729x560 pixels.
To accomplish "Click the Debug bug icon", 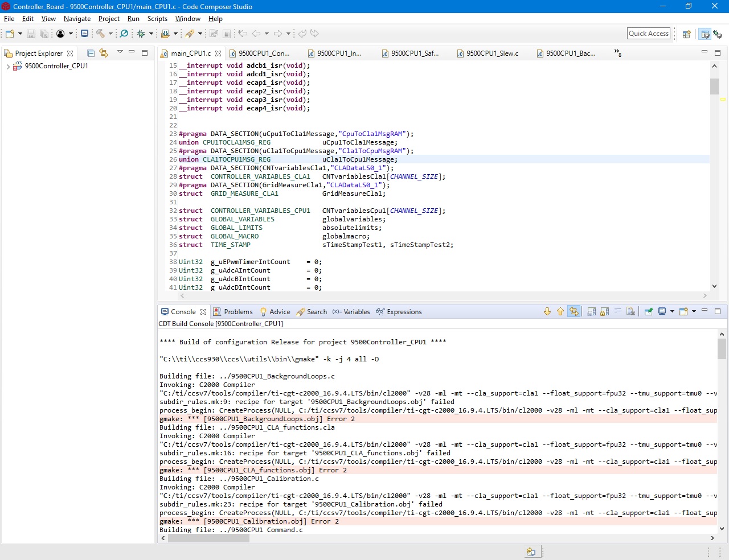I will tap(141, 34).
